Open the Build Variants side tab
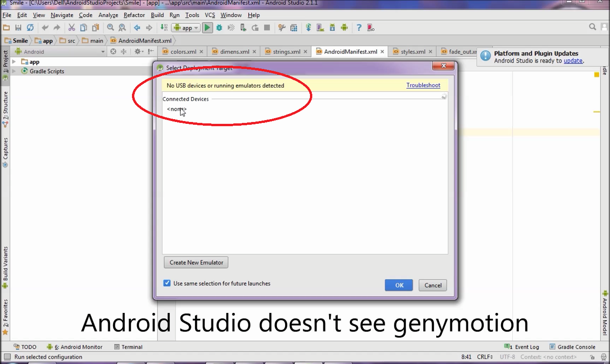Screen dimensions: 610x364 [x=6, y=267]
